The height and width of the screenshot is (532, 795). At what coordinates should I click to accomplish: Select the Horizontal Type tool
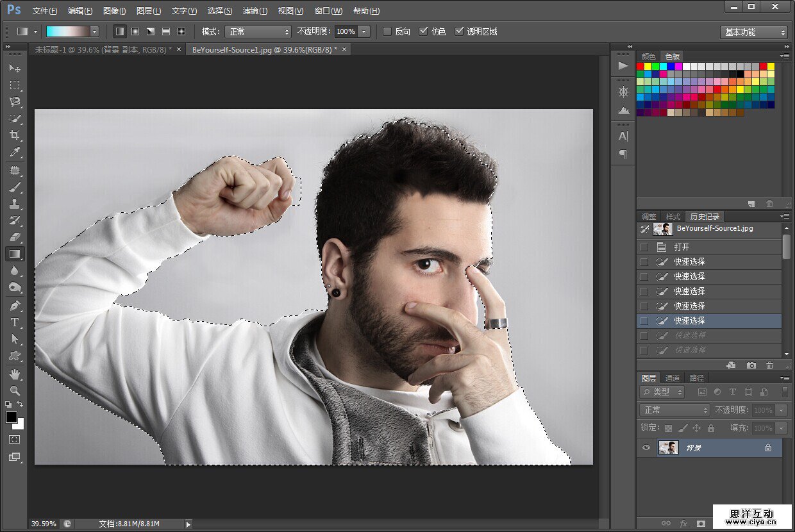pyautogui.click(x=14, y=322)
